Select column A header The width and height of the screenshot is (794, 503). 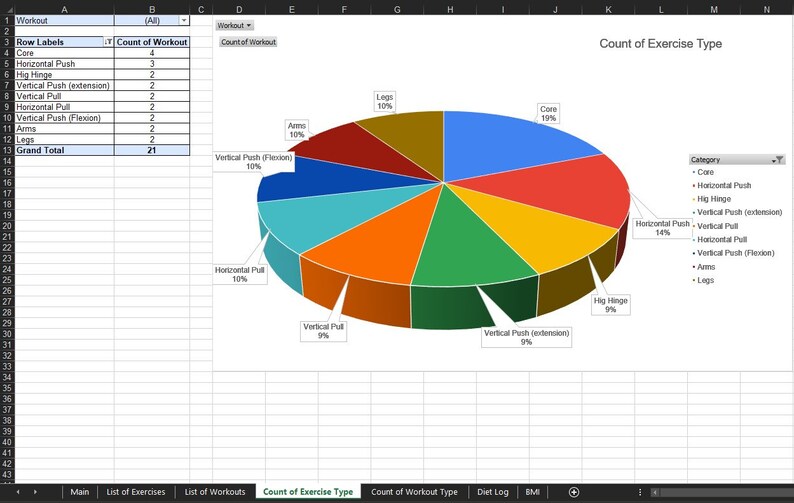coord(64,9)
